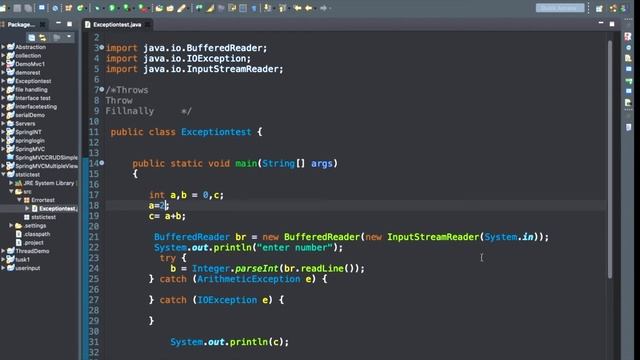Click the yellow highlighter marker toolbar icon
Viewport: 640px width, 360px height.
pyautogui.click(x=211, y=8)
